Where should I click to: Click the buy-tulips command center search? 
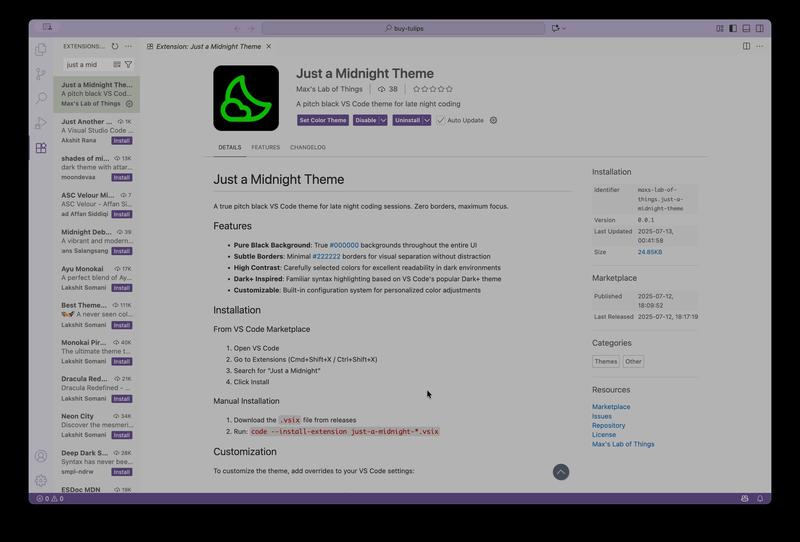pyautogui.click(x=403, y=29)
